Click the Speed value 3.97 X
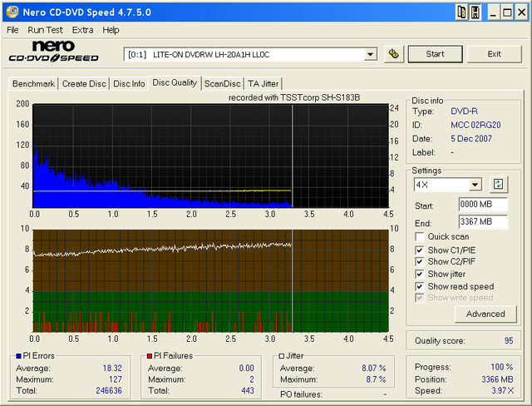The image size is (532, 406). click(x=503, y=390)
